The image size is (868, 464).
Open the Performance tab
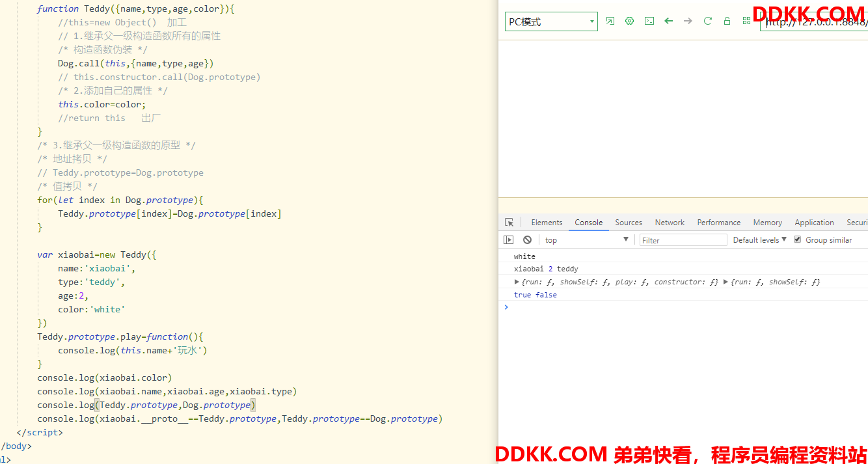pos(719,223)
